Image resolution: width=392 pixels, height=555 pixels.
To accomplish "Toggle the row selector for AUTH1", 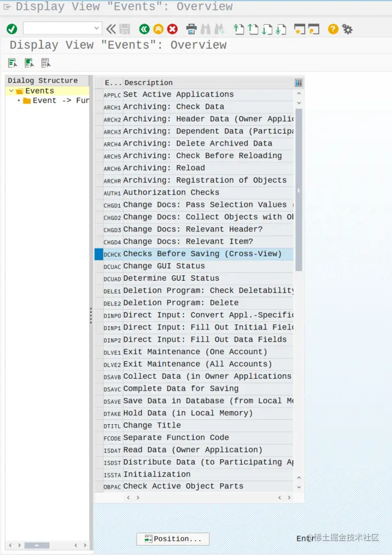I will tap(98, 193).
